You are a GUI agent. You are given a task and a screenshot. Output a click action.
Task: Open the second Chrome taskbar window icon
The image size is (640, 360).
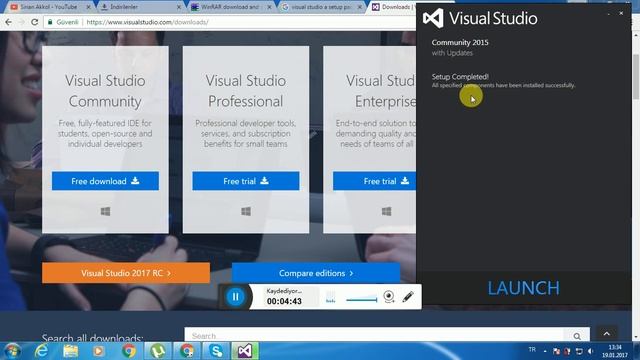pos(187,351)
